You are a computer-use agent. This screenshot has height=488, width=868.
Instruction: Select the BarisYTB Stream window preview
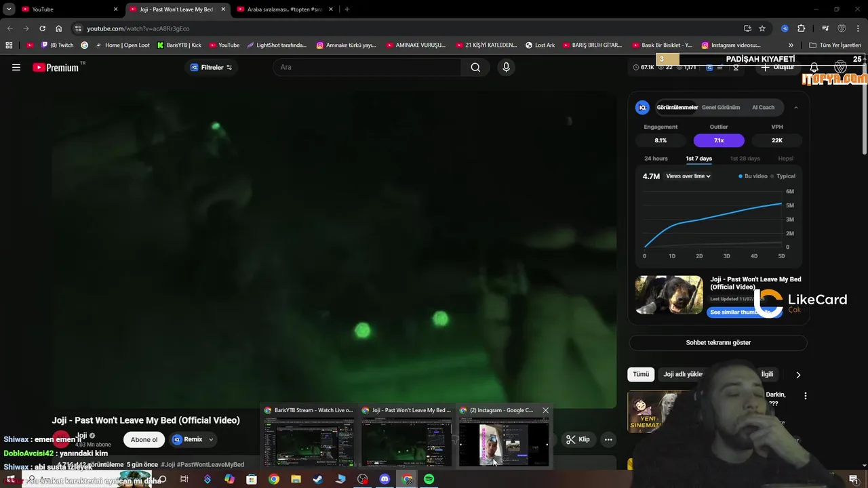click(309, 436)
